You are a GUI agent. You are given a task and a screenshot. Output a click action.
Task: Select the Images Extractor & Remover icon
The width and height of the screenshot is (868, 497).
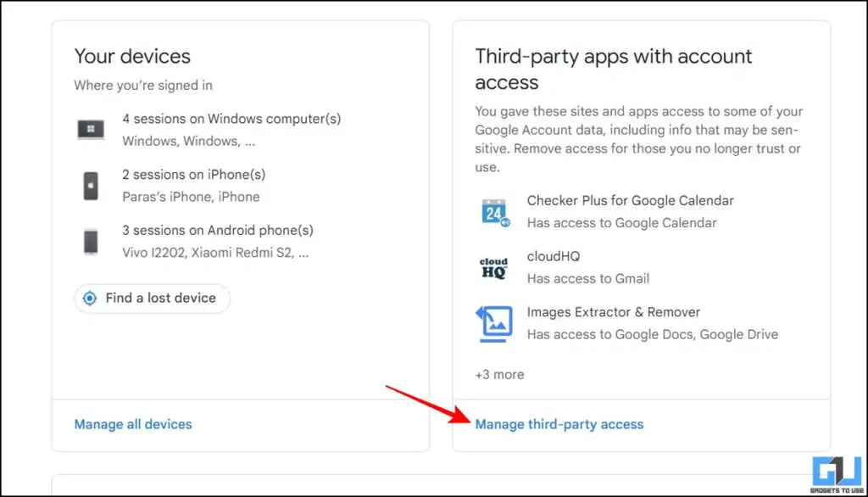click(496, 322)
